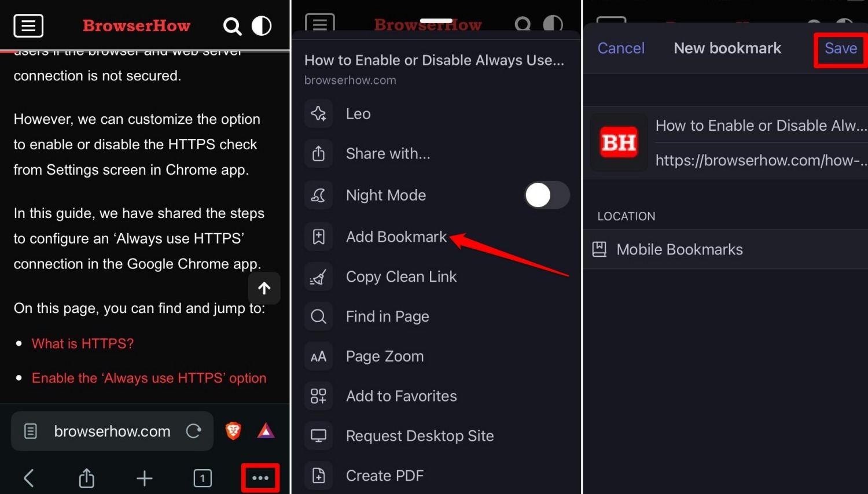868x494 pixels.
Task: Open the tab switcher showing 1 tab
Action: tap(203, 478)
